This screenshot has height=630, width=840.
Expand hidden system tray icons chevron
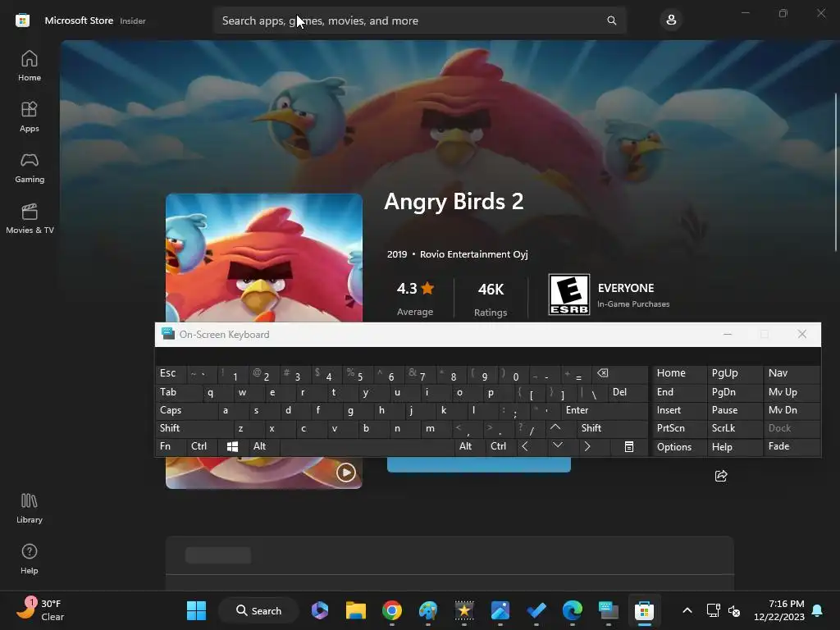[x=687, y=610]
